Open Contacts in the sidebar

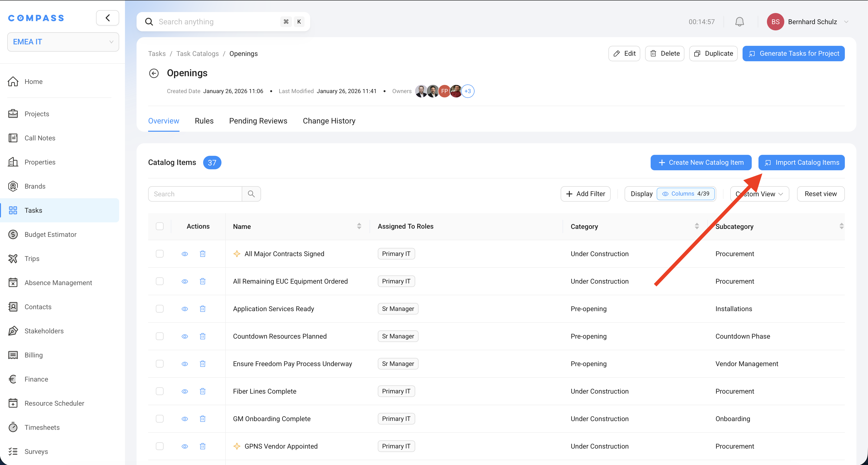pos(60,307)
